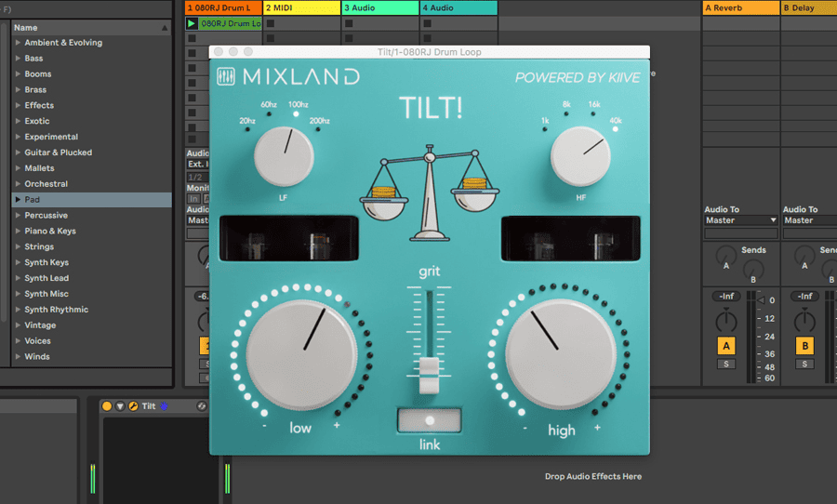Select the 60hz LF frequency dot
837x504 pixels.
click(x=269, y=113)
